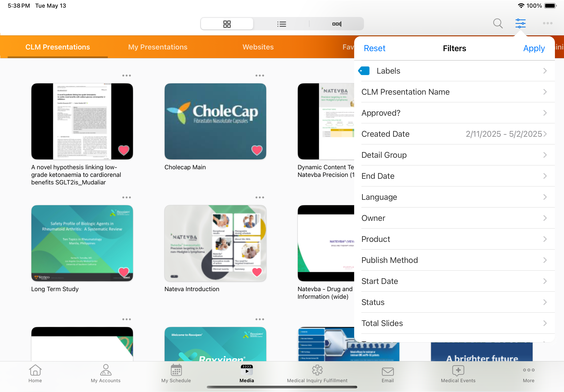Expand the Product filter option
The height and width of the screenshot is (392, 564).
click(454, 239)
